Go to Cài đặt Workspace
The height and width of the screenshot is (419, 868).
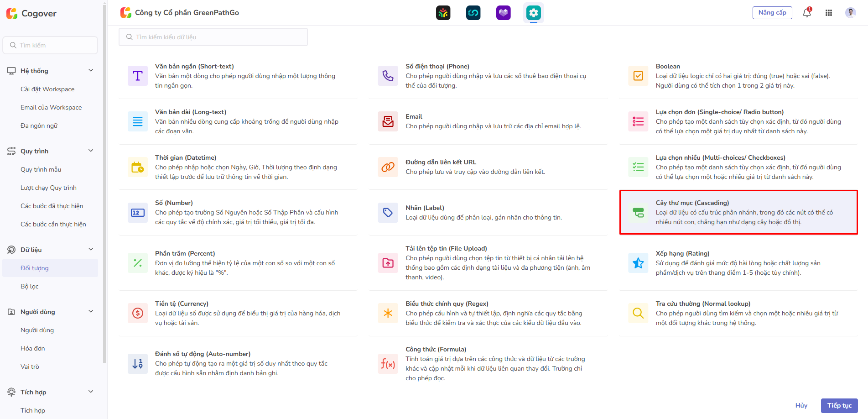pos(47,89)
